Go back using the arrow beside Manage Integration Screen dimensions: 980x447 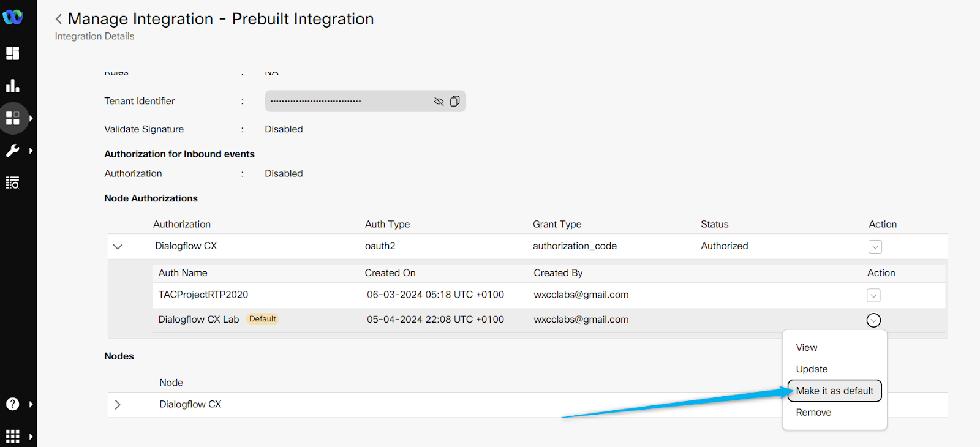click(x=59, y=20)
